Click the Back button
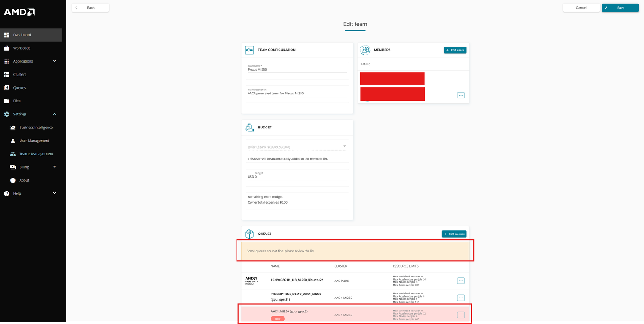The image size is (644, 324). 90,8
